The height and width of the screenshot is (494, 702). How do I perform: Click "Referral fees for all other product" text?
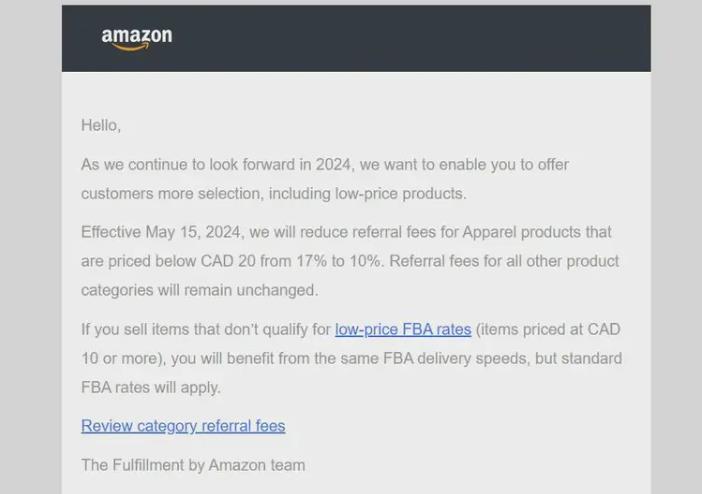(x=504, y=261)
